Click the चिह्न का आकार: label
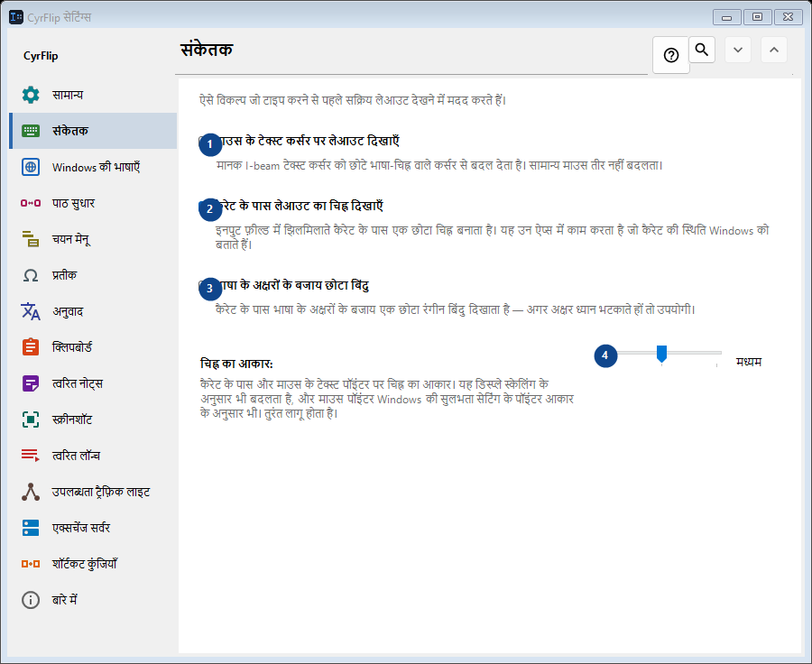Image resolution: width=812 pixels, height=664 pixels. [236, 364]
